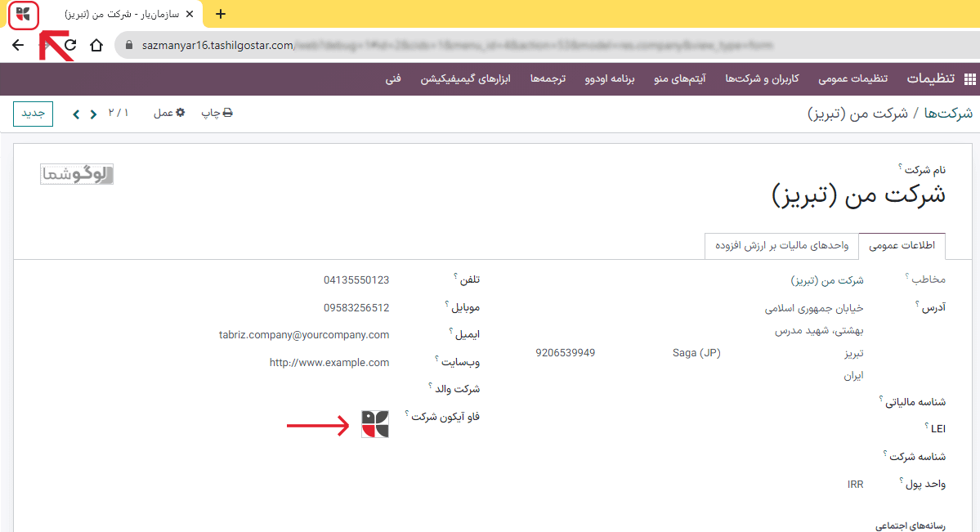Reload the page with refresh icon
Viewport: 980px width, 532px height.
click(x=70, y=45)
